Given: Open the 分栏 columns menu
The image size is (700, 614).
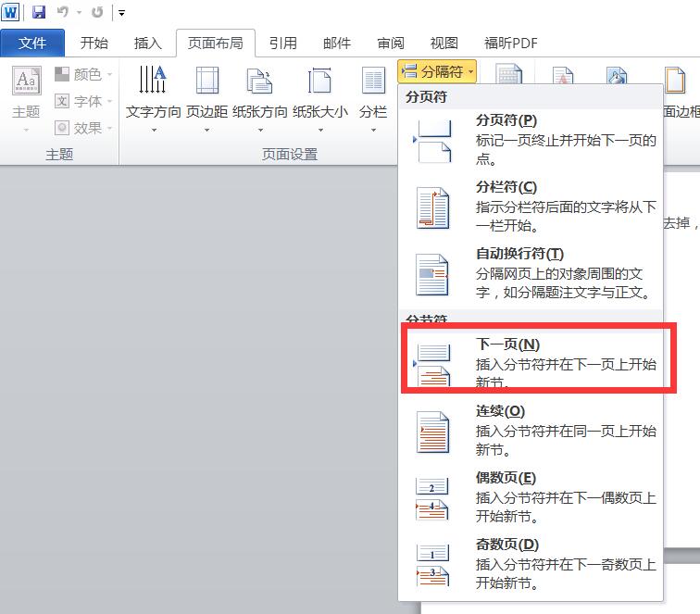Looking at the screenshot, I should coord(373,99).
